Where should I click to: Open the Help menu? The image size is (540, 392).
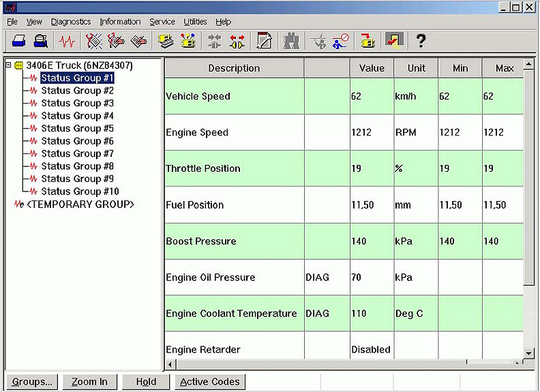tap(224, 22)
